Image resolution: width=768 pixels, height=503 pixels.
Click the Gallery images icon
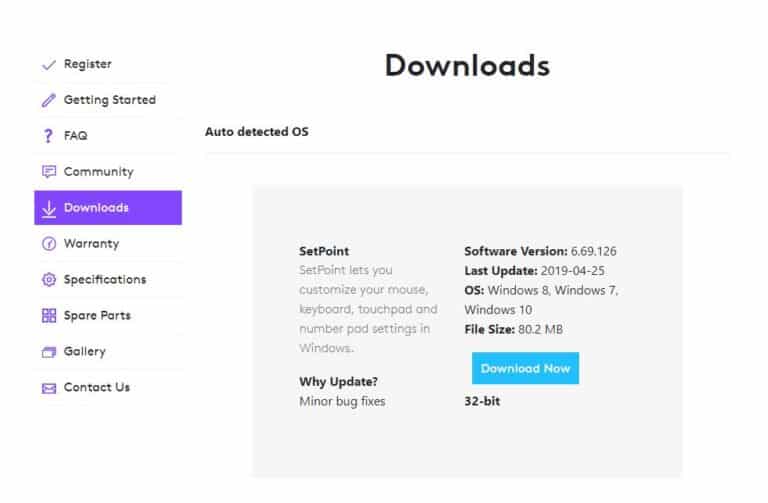[x=48, y=352]
